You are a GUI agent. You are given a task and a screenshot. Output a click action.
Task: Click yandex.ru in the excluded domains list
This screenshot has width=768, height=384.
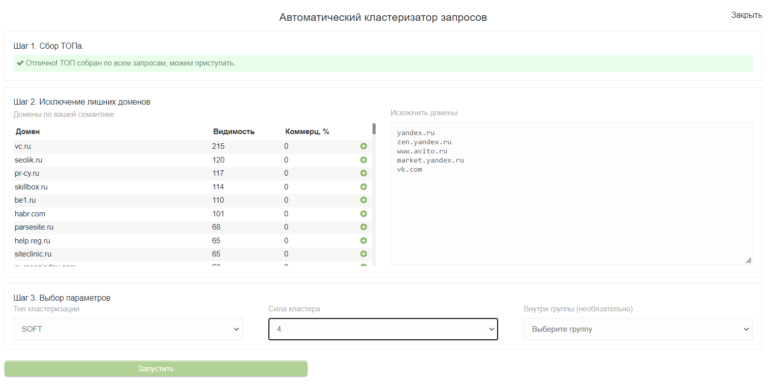point(415,132)
